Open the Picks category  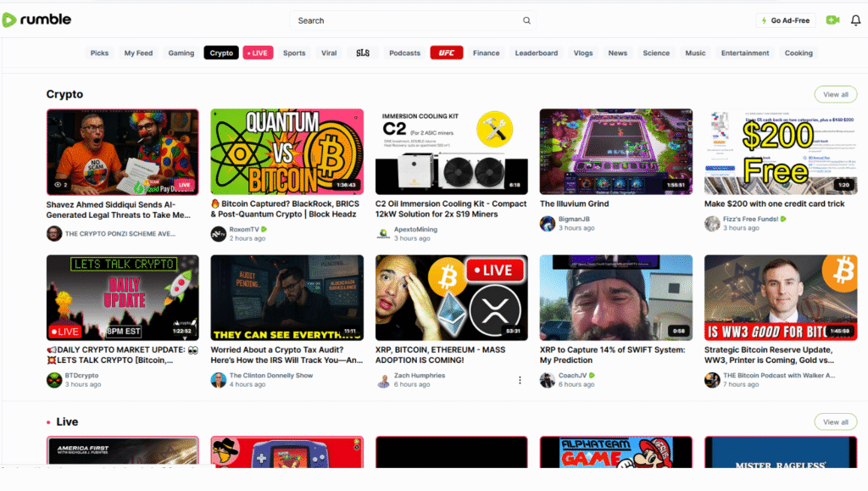100,53
